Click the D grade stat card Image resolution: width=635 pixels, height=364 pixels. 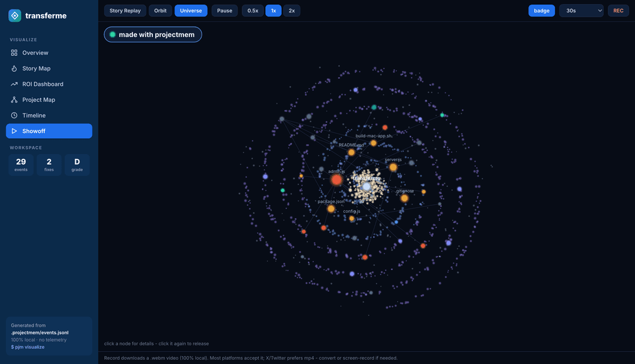(x=77, y=165)
